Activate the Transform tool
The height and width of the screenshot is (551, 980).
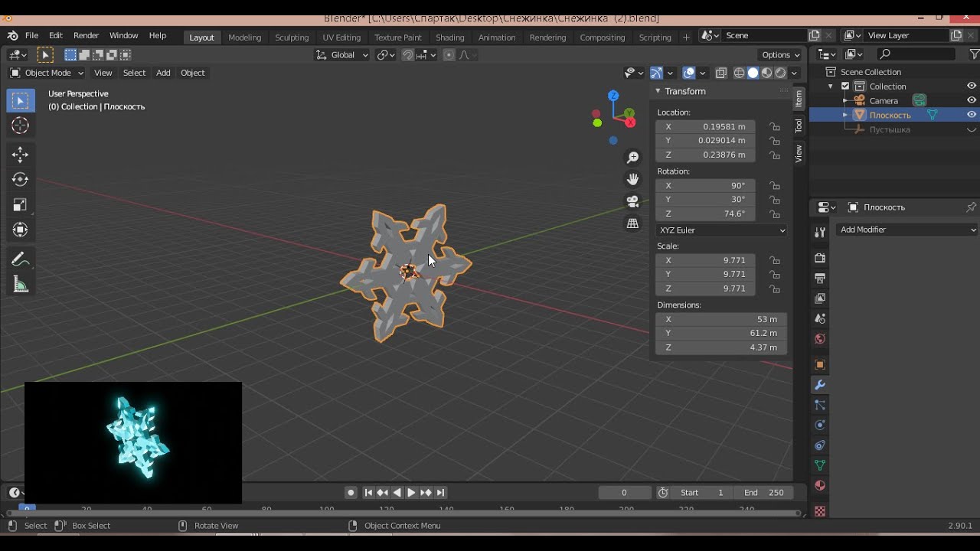pos(21,230)
